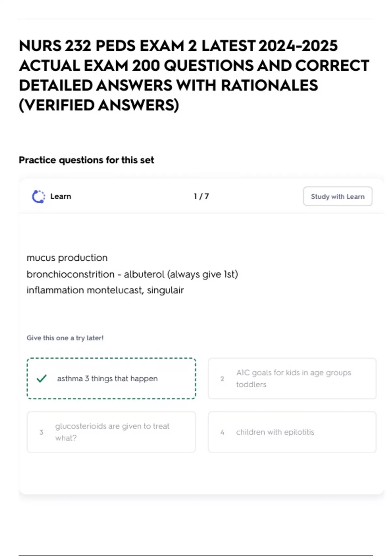Click '(VERIFIED ANSWERS)' in the title

click(x=99, y=105)
